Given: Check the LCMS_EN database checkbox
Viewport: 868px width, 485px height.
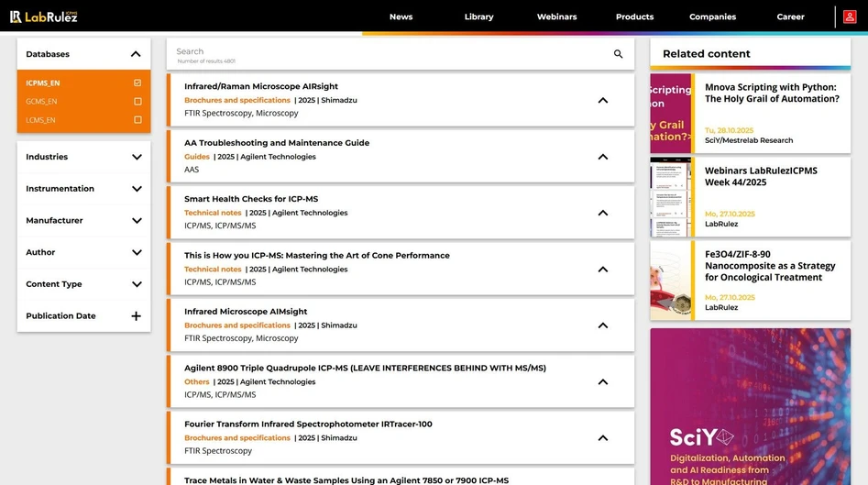Looking at the screenshot, I should (137, 119).
